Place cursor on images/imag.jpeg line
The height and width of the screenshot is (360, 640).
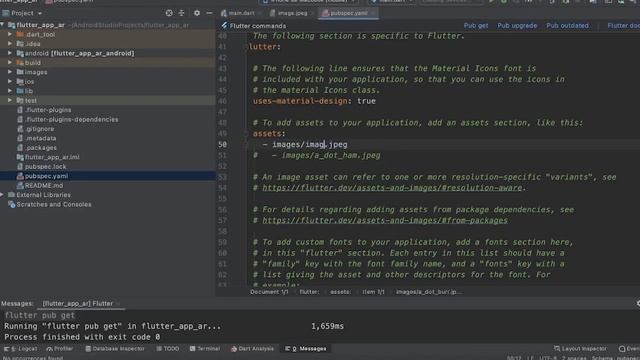click(x=310, y=144)
